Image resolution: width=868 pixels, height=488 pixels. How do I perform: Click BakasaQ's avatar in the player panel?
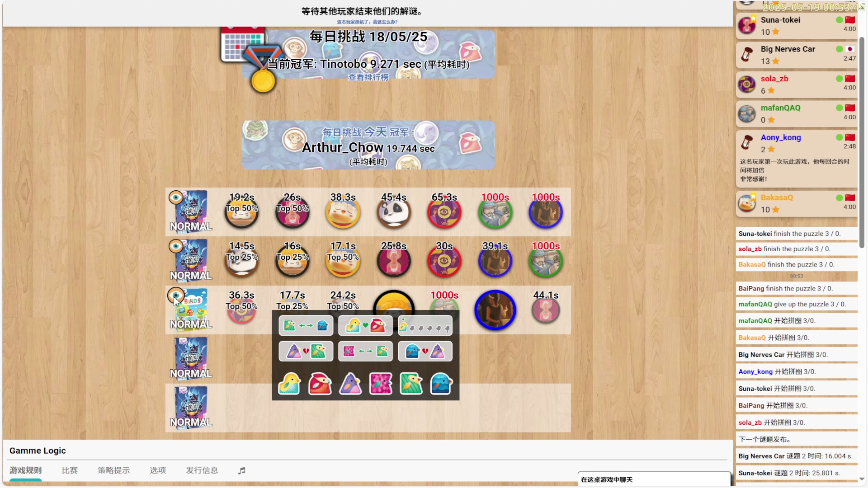point(747,203)
